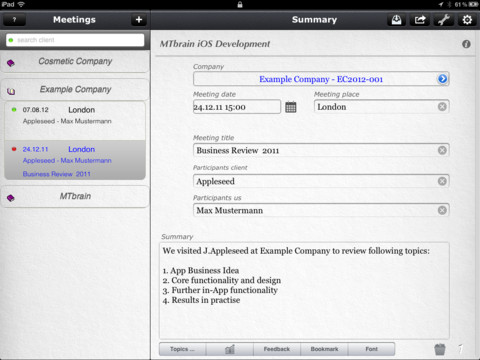Edit the Meeting title Business Review field

(x=321, y=150)
